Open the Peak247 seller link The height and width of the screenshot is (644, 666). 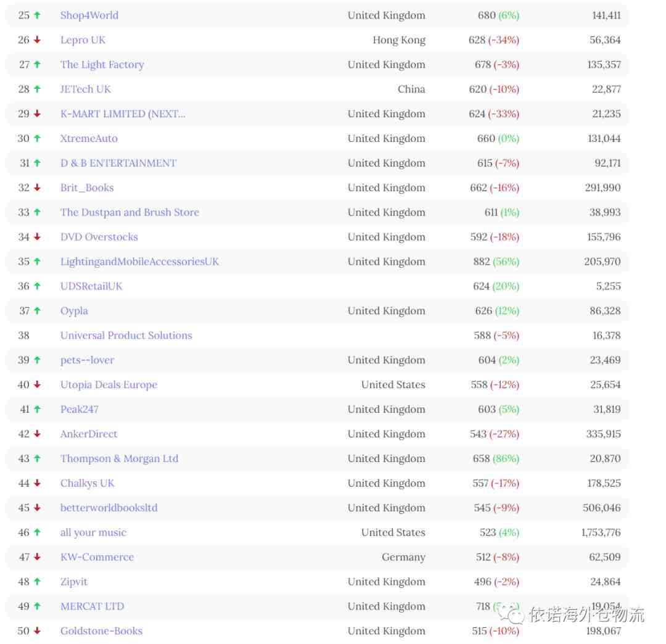tap(80, 410)
